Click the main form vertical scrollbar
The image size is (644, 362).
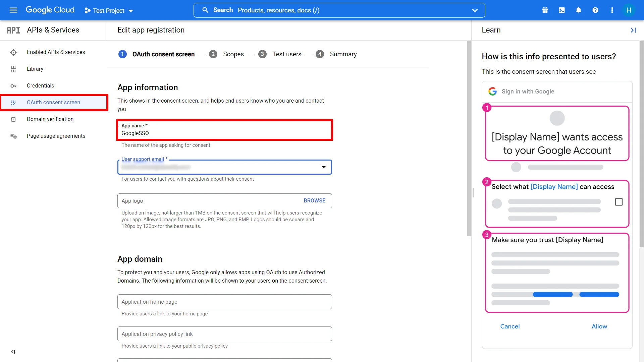pos(469,138)
